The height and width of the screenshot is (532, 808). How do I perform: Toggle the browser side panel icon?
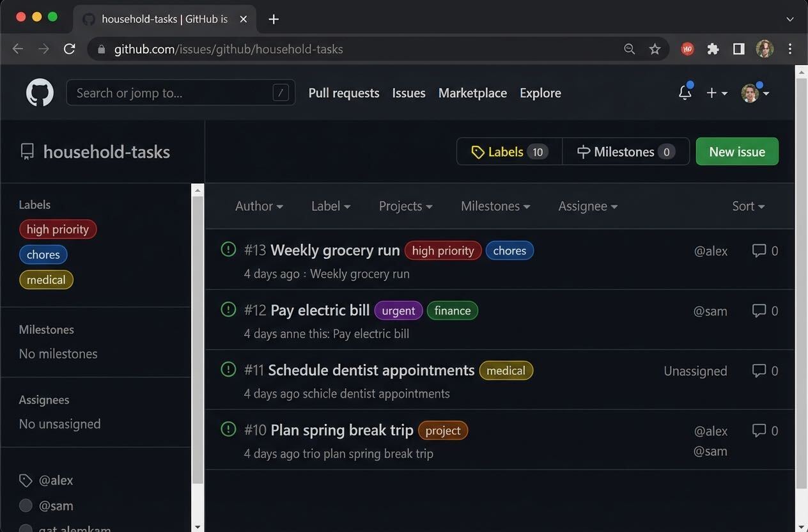click(739, 49)
